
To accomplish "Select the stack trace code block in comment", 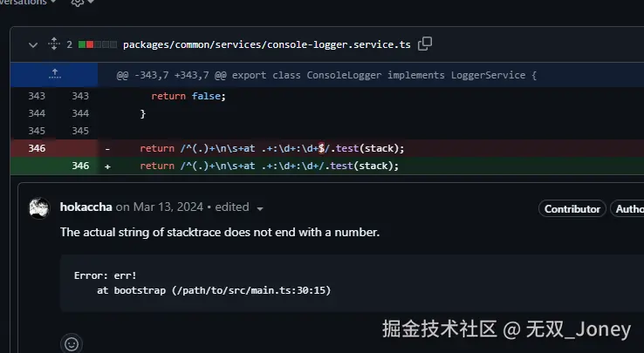I will pyautogui.click(x=352, y=283).
